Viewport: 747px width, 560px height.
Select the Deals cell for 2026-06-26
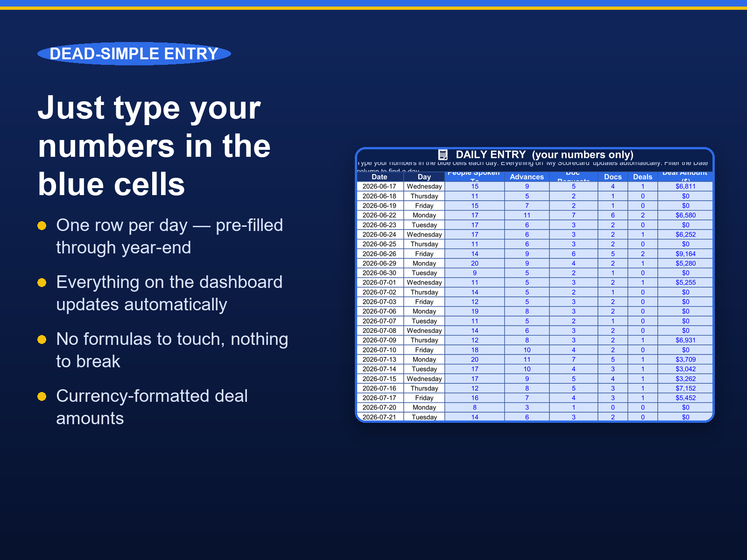pyautogui.click(x=642, y=254)
